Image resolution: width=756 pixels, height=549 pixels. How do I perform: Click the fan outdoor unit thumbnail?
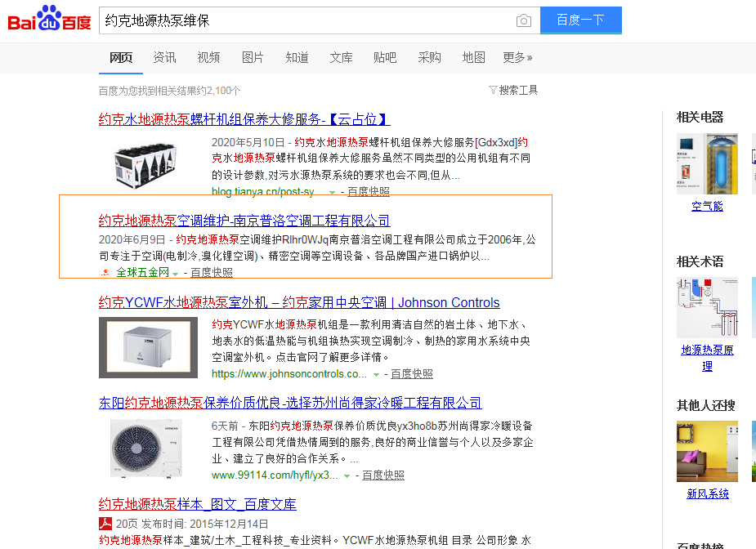[145, 449]
